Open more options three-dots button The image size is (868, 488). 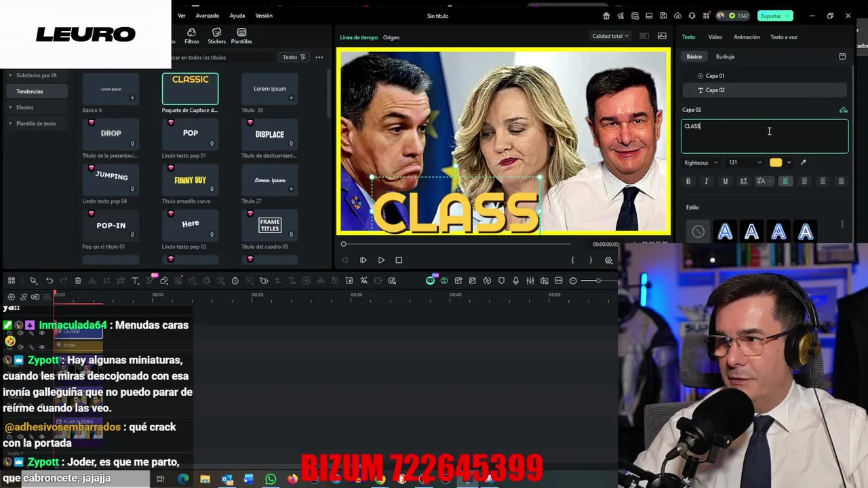(x=319, y=57)
